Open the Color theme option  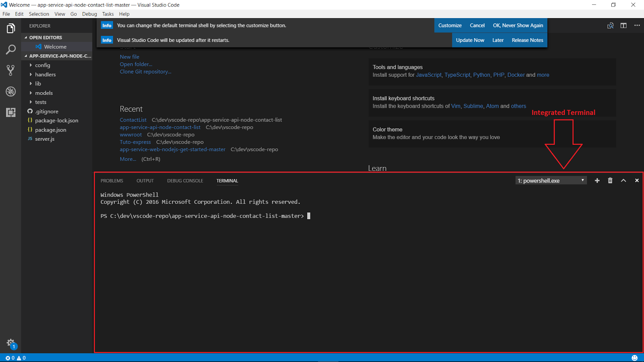click(x=492, y=133)
